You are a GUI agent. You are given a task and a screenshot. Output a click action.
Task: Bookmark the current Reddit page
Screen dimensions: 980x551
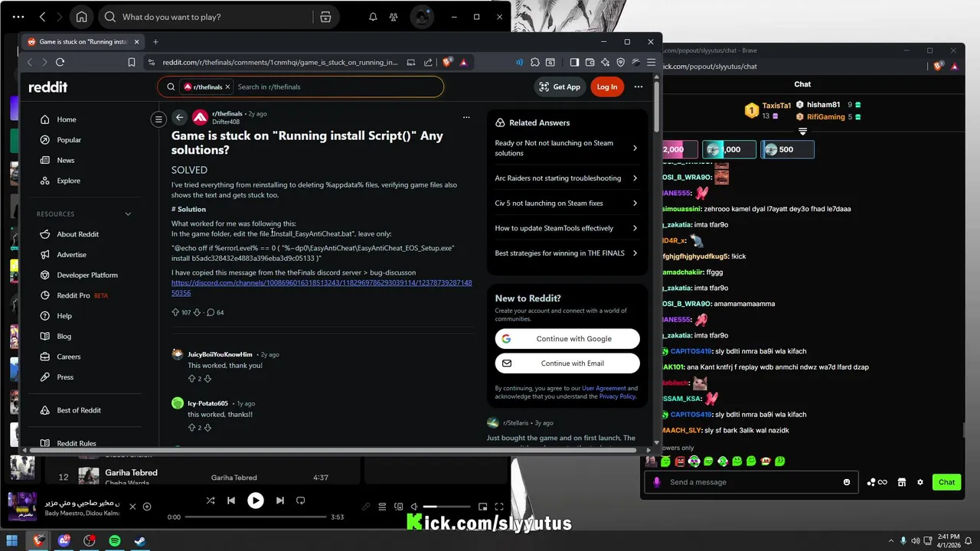[x=132, y=62]
